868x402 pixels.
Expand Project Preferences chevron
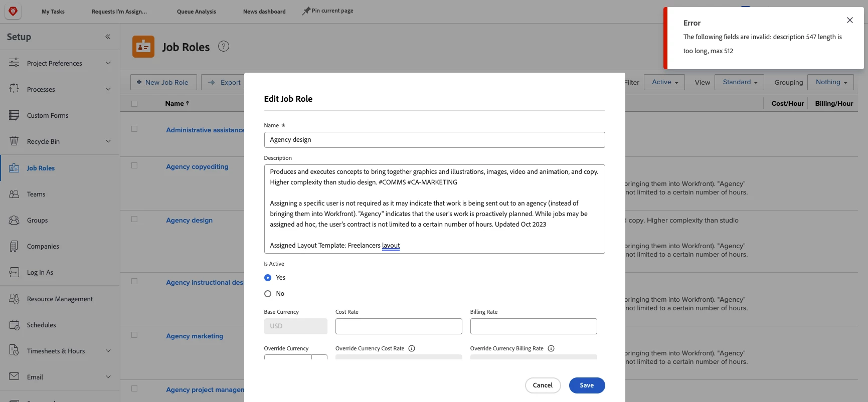pyautogui.click(x=108, y=63)
